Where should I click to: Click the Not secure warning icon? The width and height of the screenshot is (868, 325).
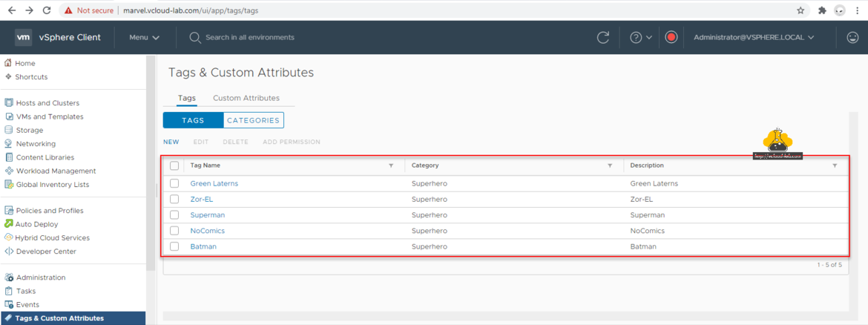coord(68,10)
